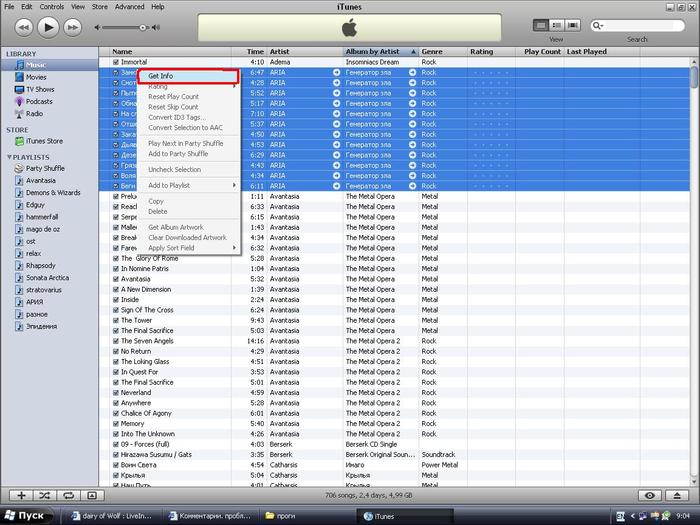The height and width of the screenshot is (525, 700).
Task: Uncheck the Seven Angels track checkbox
Action: (116, 341)
